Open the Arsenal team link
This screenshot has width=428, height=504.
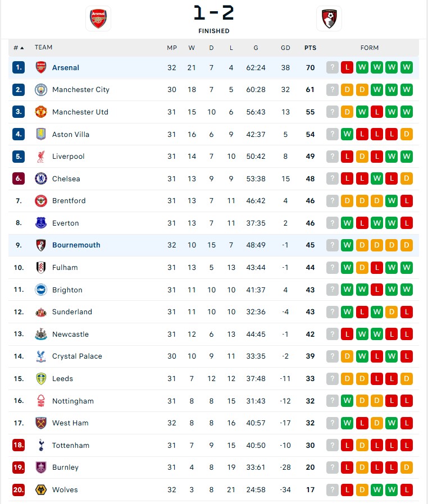click(66, 68)
